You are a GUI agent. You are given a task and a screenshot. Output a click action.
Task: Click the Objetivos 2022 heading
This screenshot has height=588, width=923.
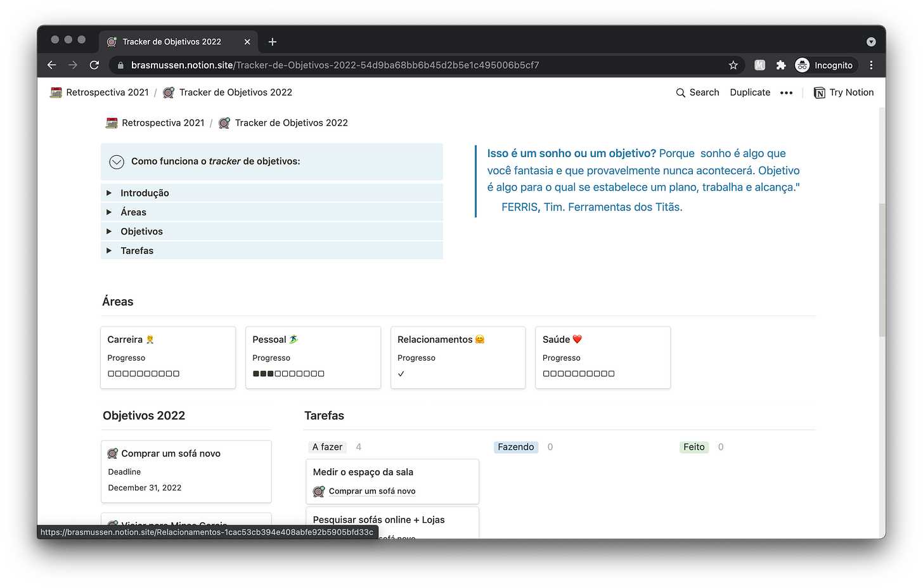click(144, 416)
